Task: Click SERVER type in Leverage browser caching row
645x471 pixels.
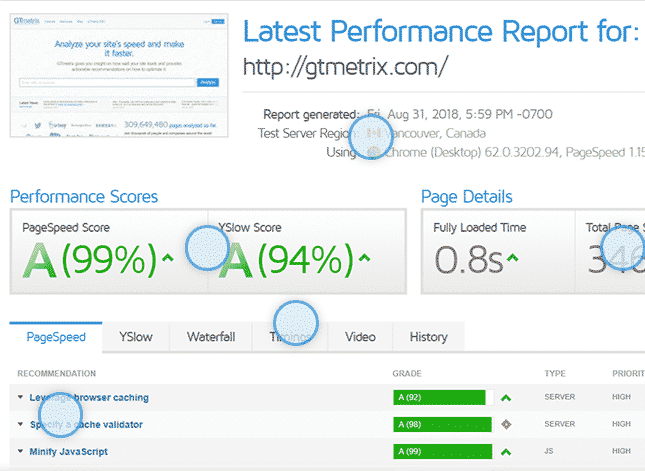Action: click(x=559, y=397)
